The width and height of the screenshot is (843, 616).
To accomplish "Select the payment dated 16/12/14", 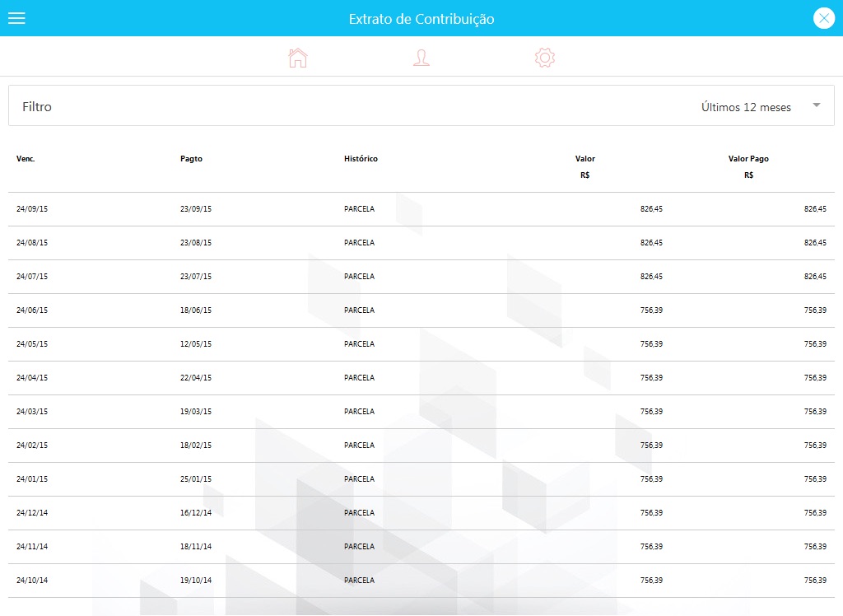I will [196, 513].
